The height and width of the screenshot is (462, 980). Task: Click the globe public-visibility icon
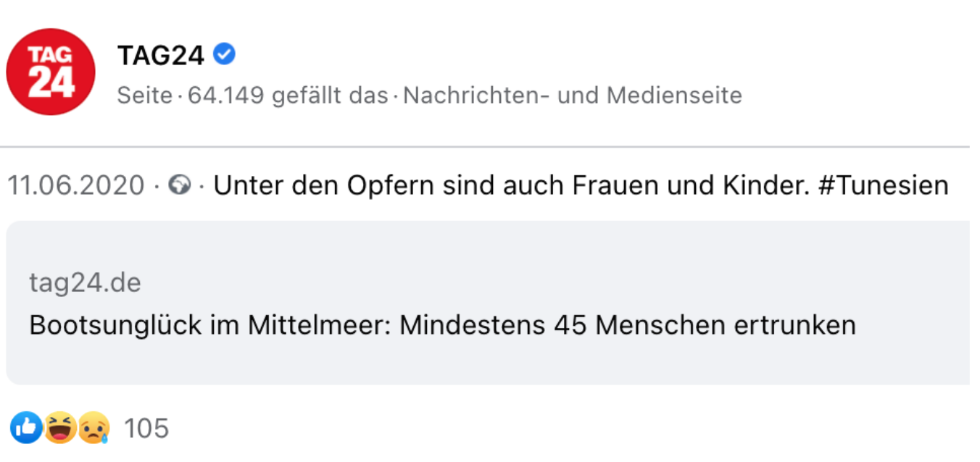click(x=179, y=186)
